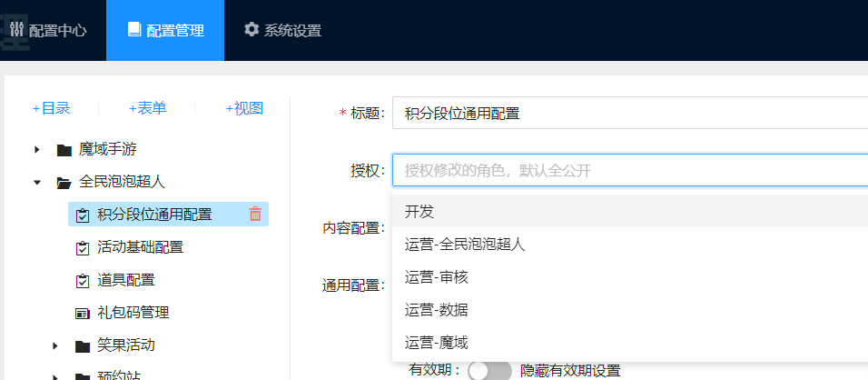Click the open folder icon of 全民泡泡超人

64,182
